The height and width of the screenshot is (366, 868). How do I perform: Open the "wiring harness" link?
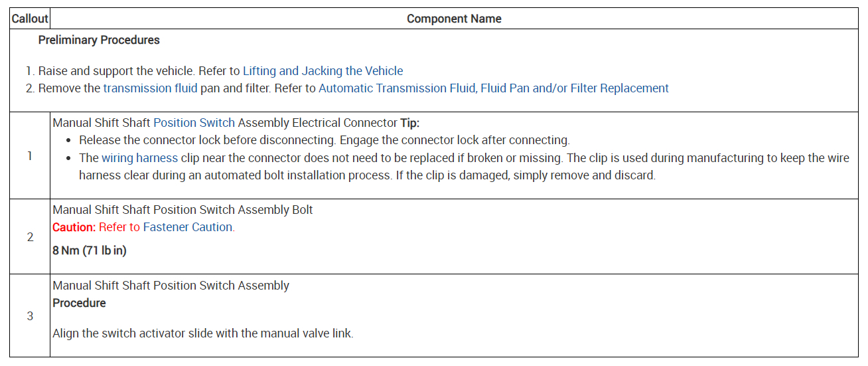click(139, 158)
